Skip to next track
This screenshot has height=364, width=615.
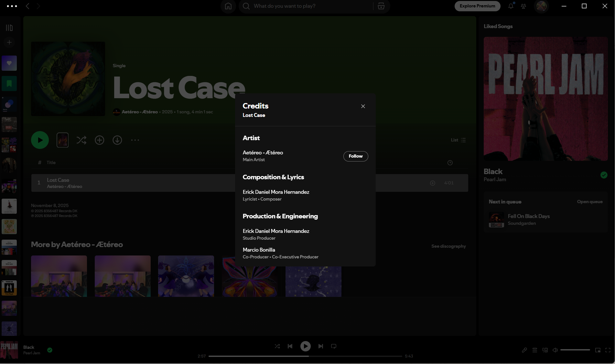coord(320,346)
